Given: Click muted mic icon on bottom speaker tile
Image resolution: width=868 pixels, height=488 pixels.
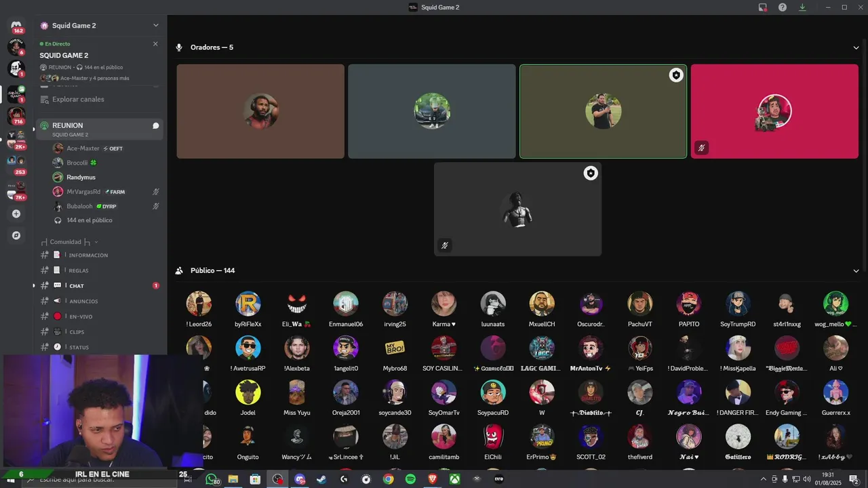Looking at the screenshot, I should point(445,245).
